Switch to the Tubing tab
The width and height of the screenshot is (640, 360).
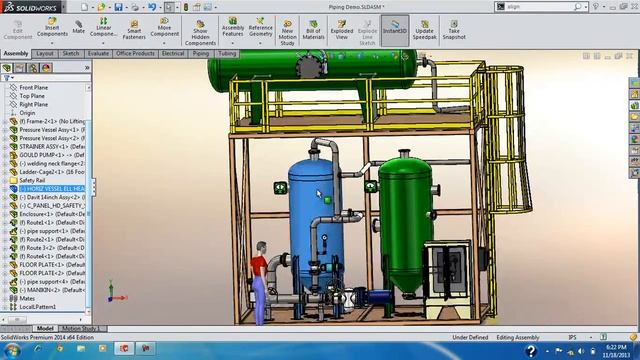tap(227, 53)
